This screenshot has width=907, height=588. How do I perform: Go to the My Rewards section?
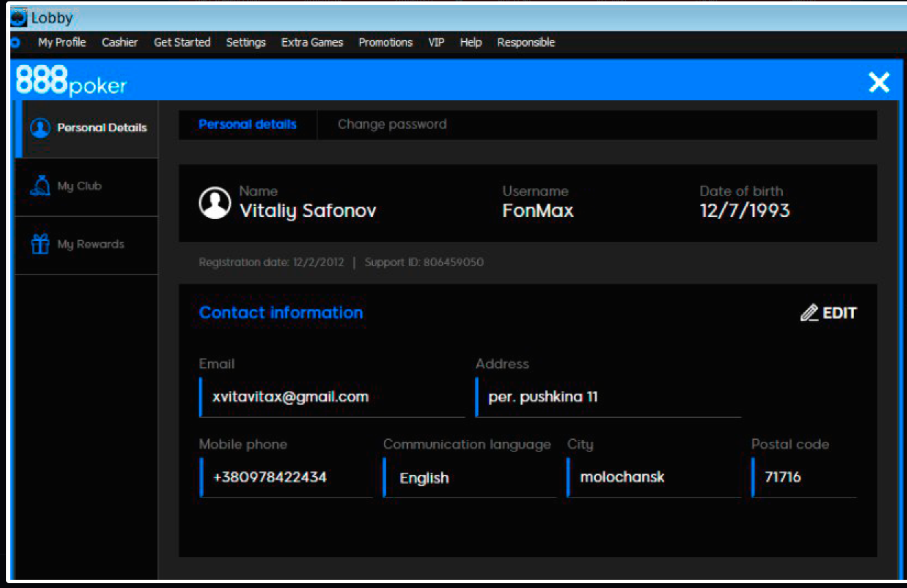[87, 245]
